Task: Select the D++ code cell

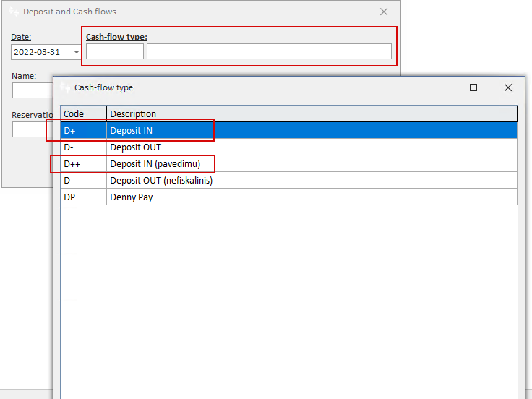Action: (83, 163)
